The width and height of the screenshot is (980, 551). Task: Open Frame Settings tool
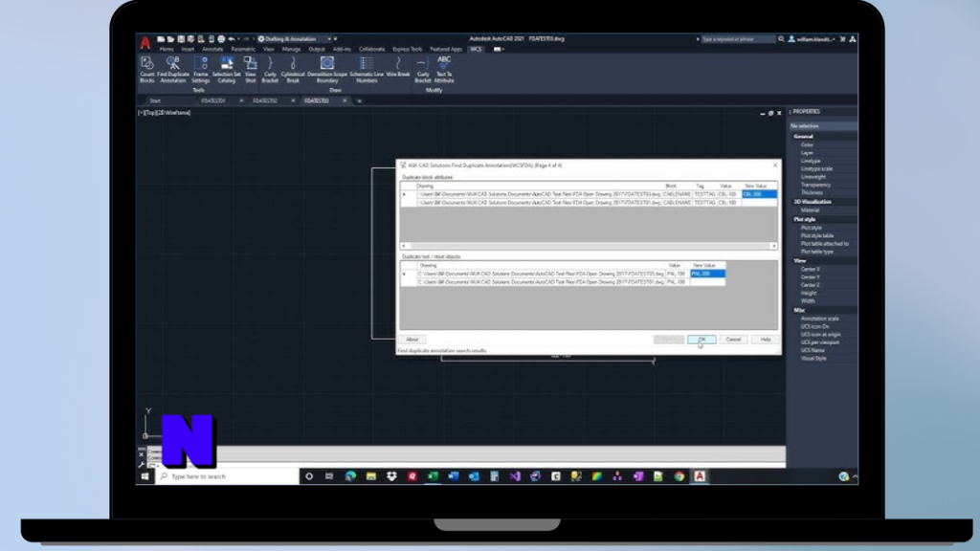[x=201, y=69]
